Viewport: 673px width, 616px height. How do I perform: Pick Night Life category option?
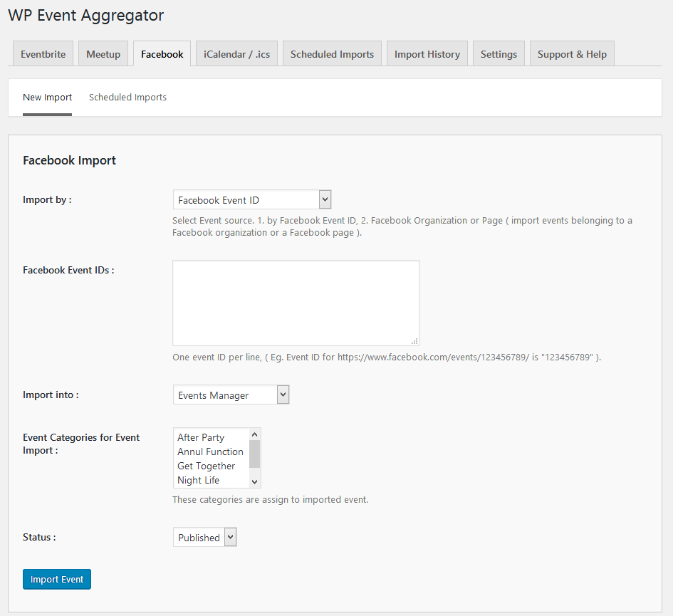point(198,480)
